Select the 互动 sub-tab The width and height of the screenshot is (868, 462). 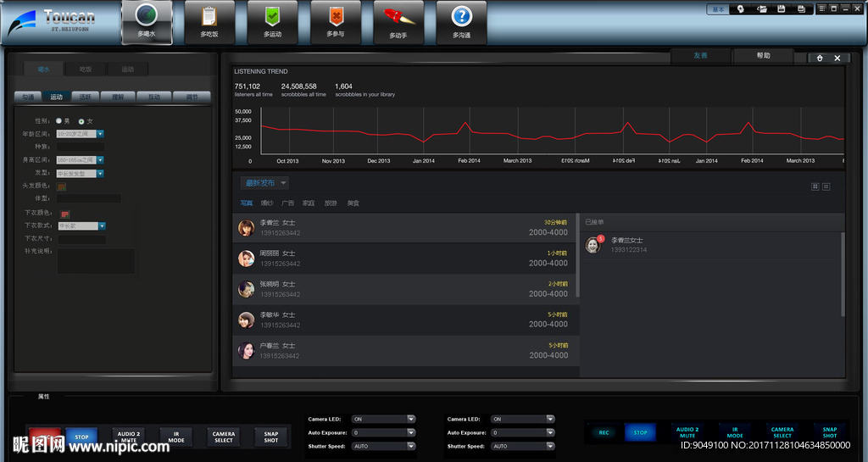[154, 97]
